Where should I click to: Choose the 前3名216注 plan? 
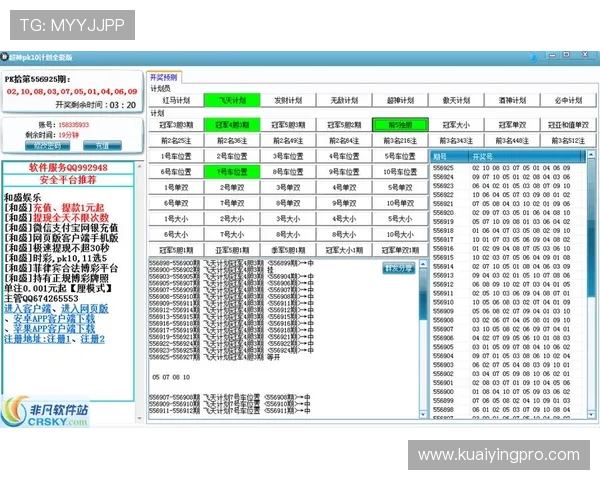click(400, 140)
